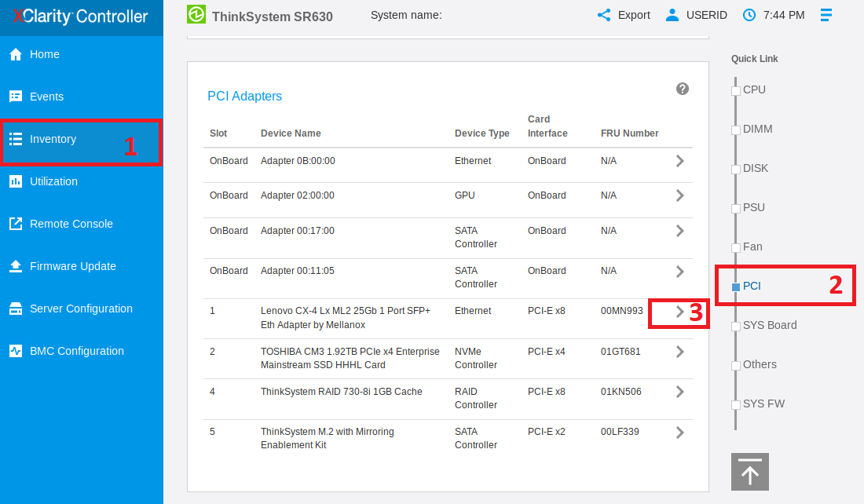Select the DIMM quick link marker
The image size is (864, 504).
[x=736, y=130]
